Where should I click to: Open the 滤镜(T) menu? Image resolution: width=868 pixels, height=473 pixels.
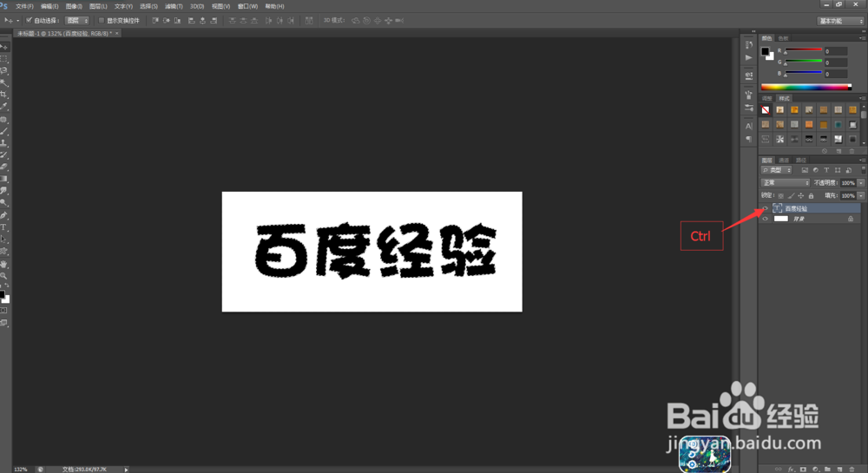pos(174,6)
